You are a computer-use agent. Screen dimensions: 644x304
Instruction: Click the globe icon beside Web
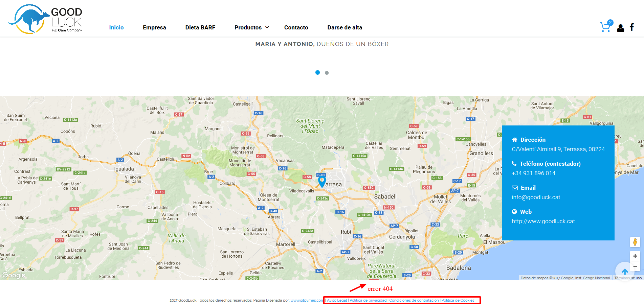click(x=514, y=212)
